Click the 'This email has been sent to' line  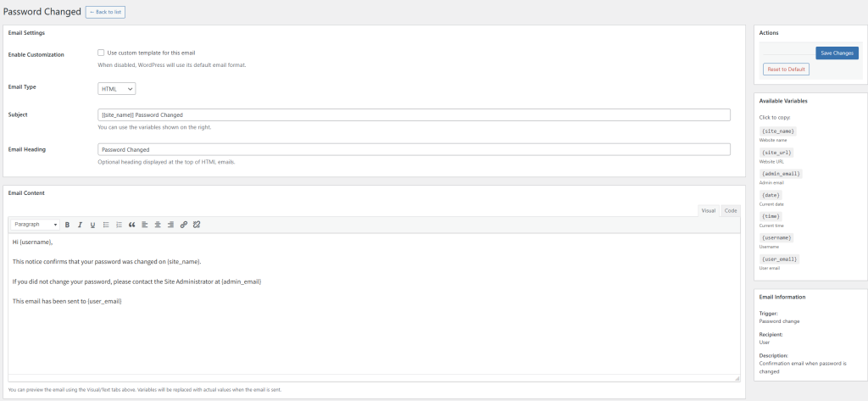point(67,301)
